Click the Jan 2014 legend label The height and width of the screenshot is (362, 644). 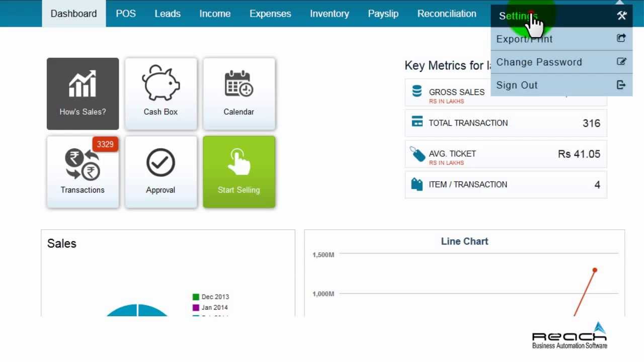(x=215, y=307)
